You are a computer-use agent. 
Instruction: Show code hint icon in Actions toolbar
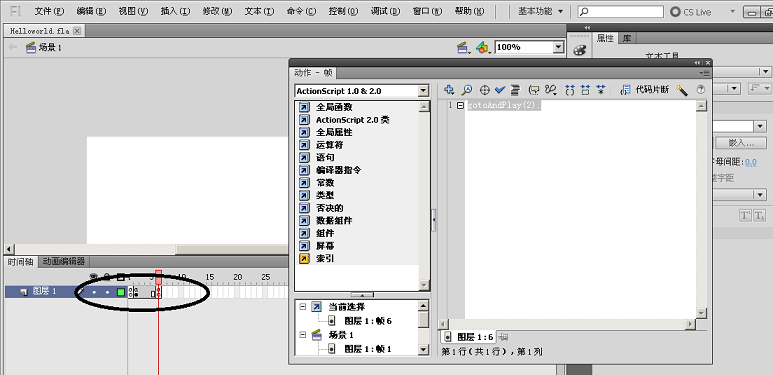(533, 90)
